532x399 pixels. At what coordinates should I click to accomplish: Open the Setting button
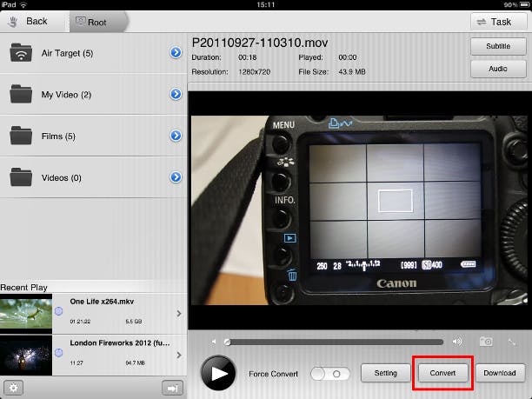385,373
